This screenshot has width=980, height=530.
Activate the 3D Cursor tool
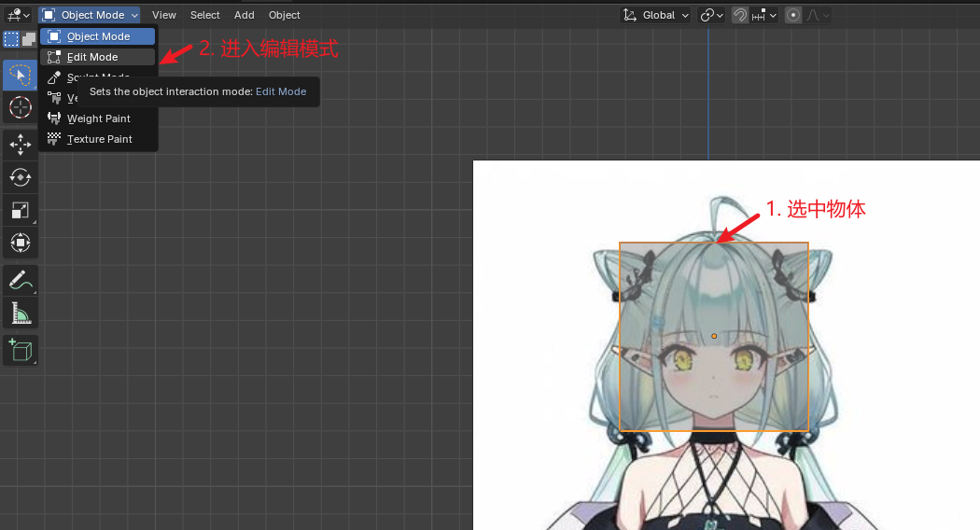(x=20, y=107)
